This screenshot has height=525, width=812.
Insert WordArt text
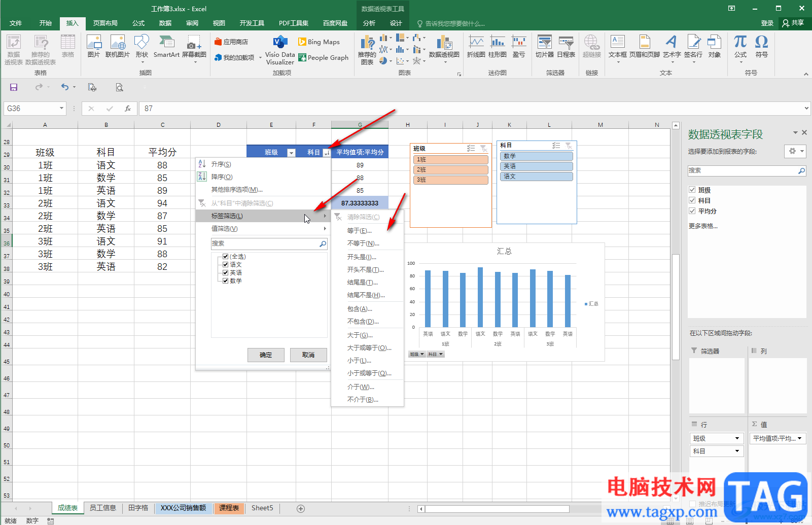tap(672, 49)
